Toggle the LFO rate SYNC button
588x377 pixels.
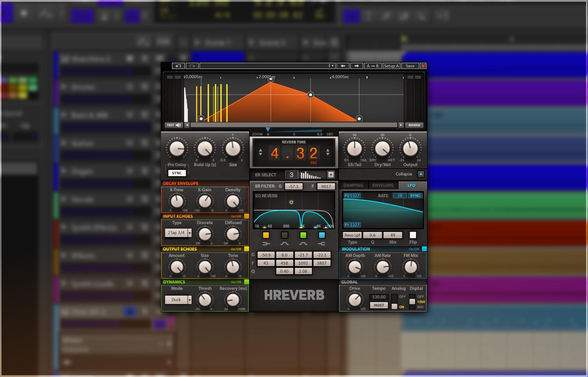[x=415, y=196]
